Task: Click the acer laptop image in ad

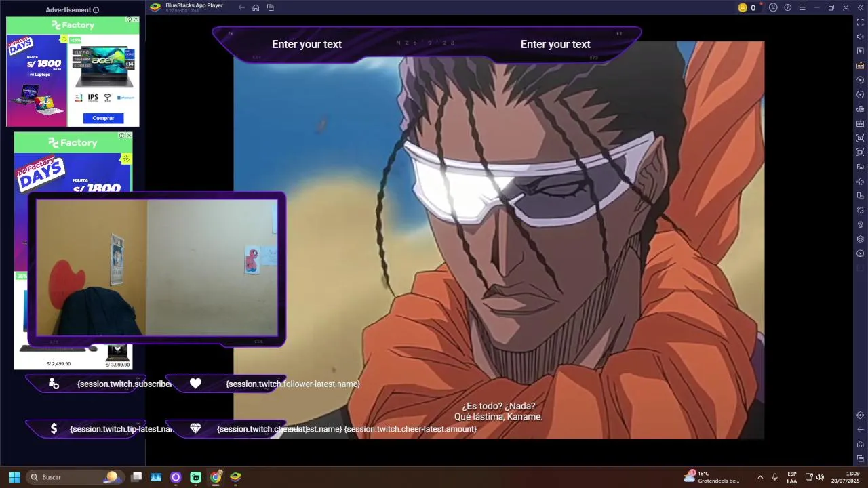Action: pyautogui.click(x=104, y=66)
